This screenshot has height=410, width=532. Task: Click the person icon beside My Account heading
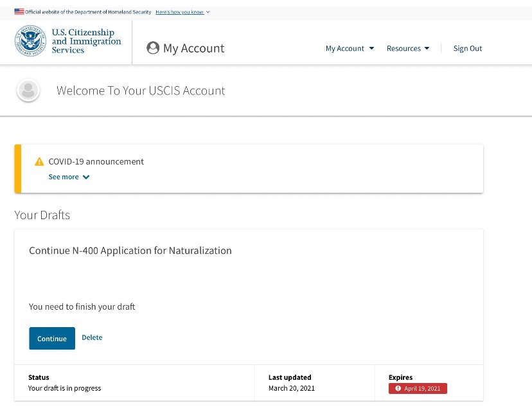[153, 48]
